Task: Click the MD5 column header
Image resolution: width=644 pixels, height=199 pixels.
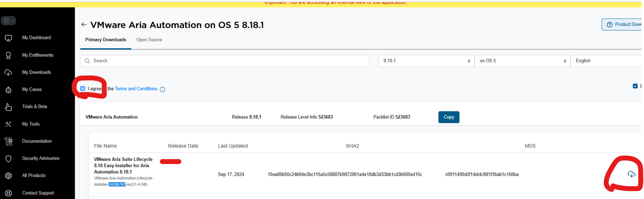Action: (x=530, y=146)
